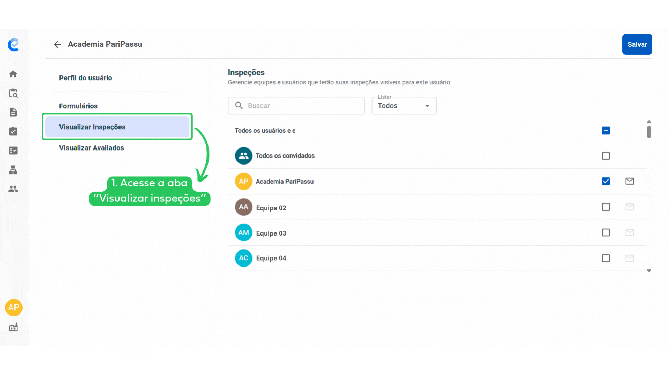Check the Equipe 02 checkbox
The image size is (670, 376).
[606, 207]
